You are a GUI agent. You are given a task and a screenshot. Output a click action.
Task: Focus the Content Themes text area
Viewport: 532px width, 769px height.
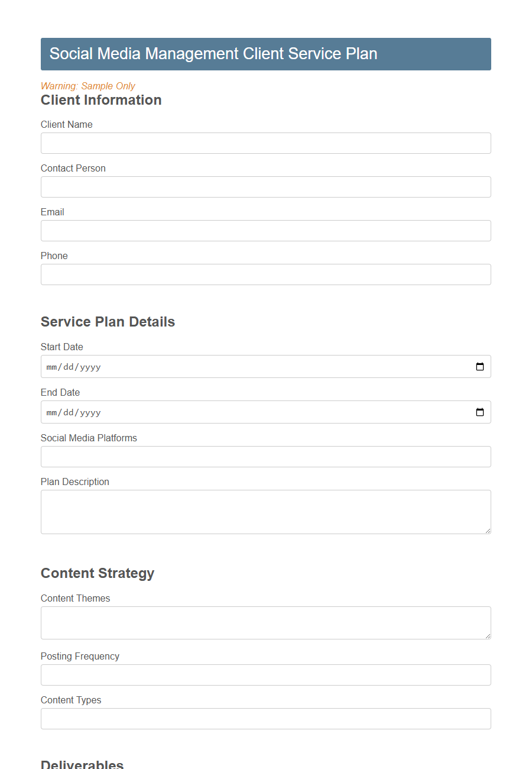click(x=265, y=622)
